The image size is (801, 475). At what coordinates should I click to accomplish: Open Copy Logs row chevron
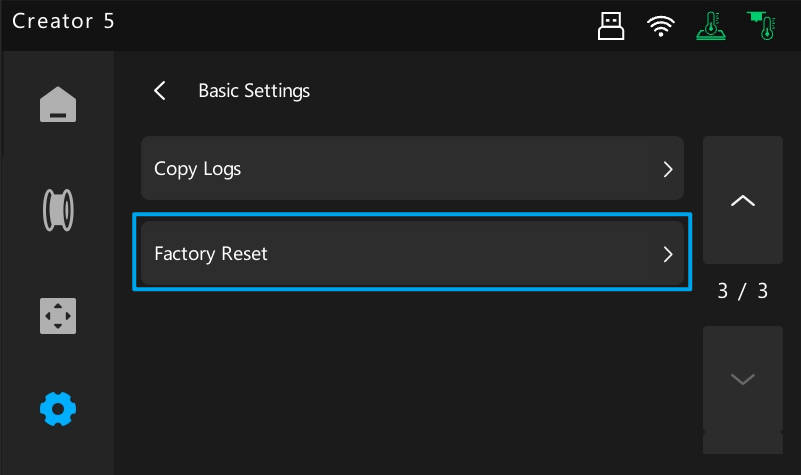pos(668,169)
